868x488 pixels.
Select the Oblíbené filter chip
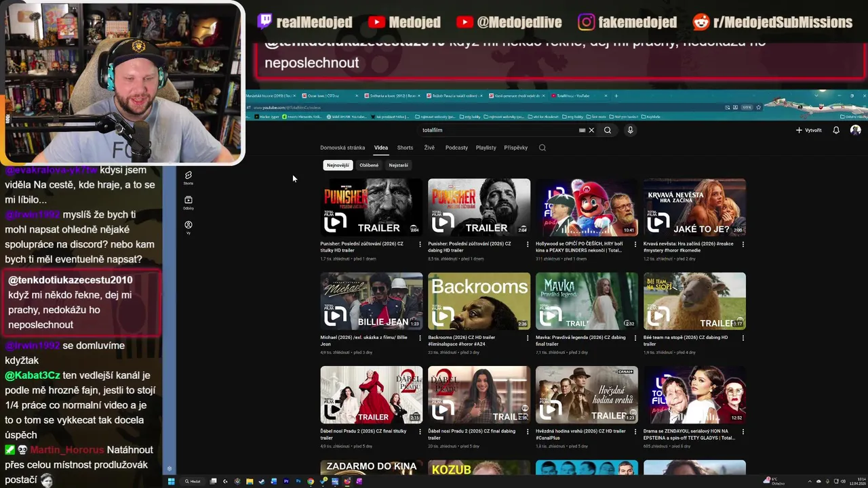pyautogui.click(x=369, y=165)
